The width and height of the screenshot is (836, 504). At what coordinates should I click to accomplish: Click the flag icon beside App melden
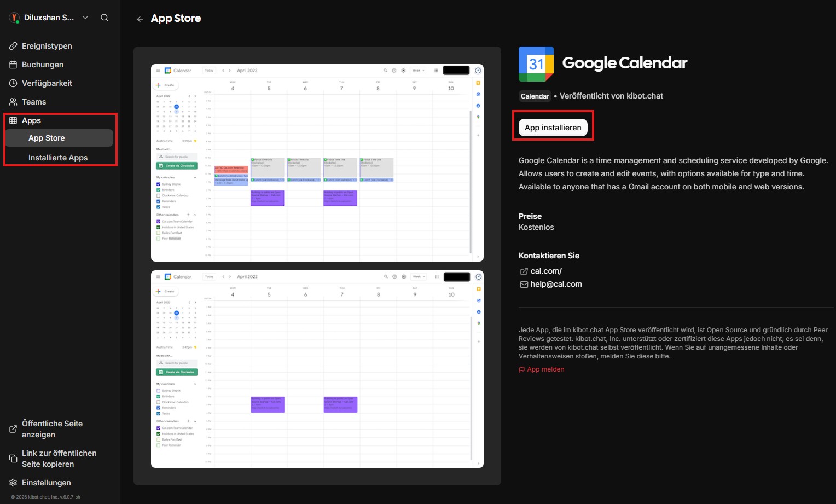click(521, 370)
